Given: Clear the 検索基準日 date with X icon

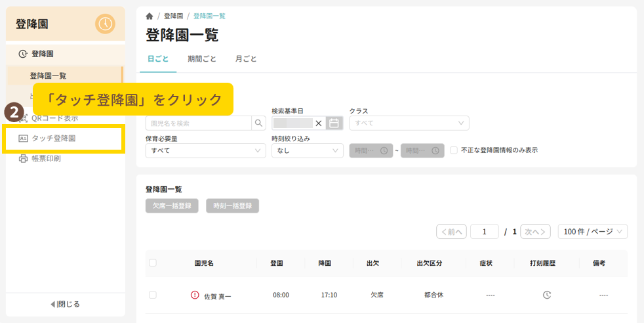Looking at the screenshot, I should (x=319, y=123).
